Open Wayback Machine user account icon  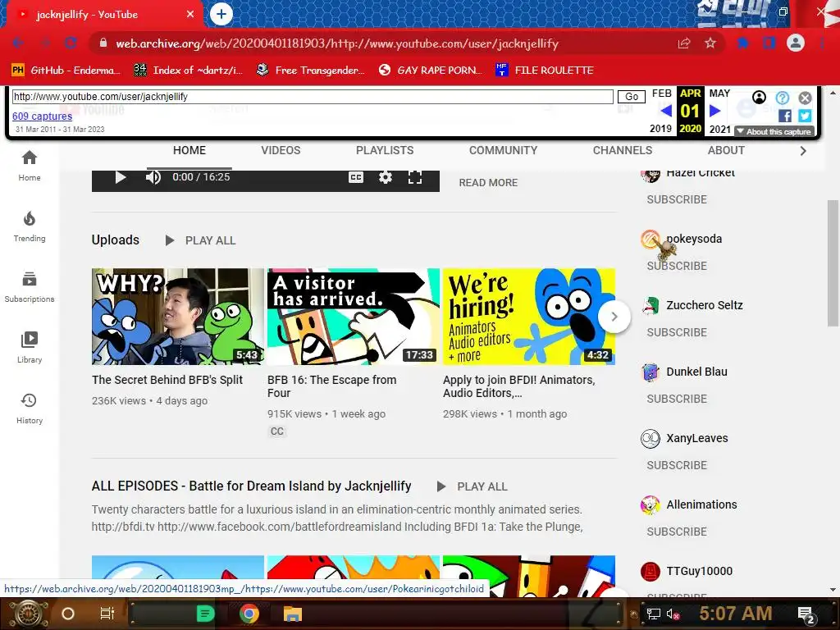[x=759, y=98]
